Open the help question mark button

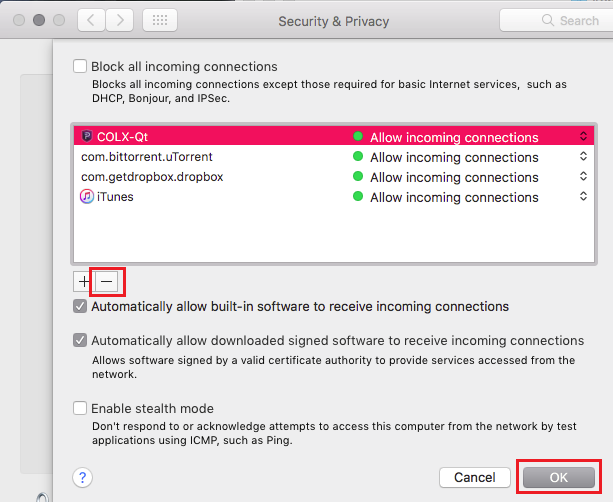tap(84, 477)
